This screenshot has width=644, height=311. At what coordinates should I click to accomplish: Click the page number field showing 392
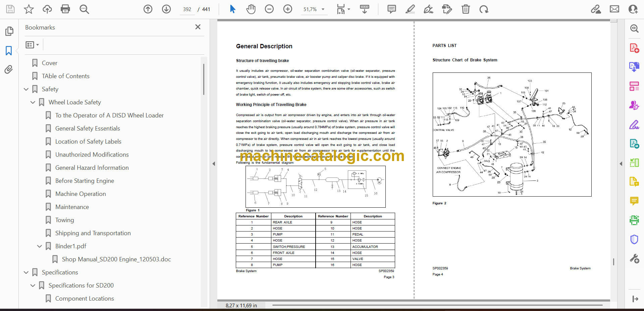coord(187,9)
